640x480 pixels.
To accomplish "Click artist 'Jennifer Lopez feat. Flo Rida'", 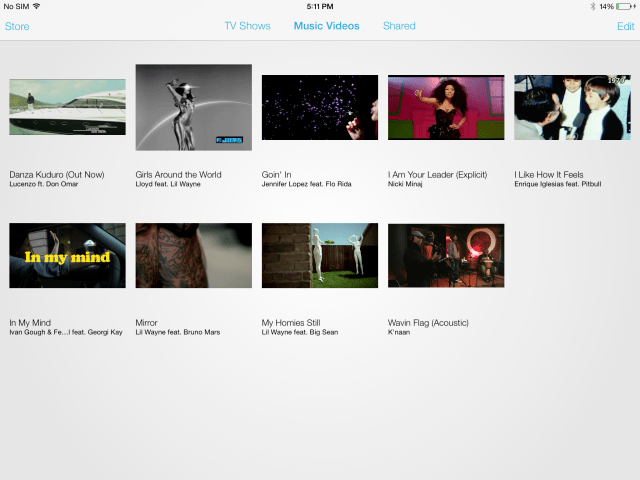I will point(307,184).
